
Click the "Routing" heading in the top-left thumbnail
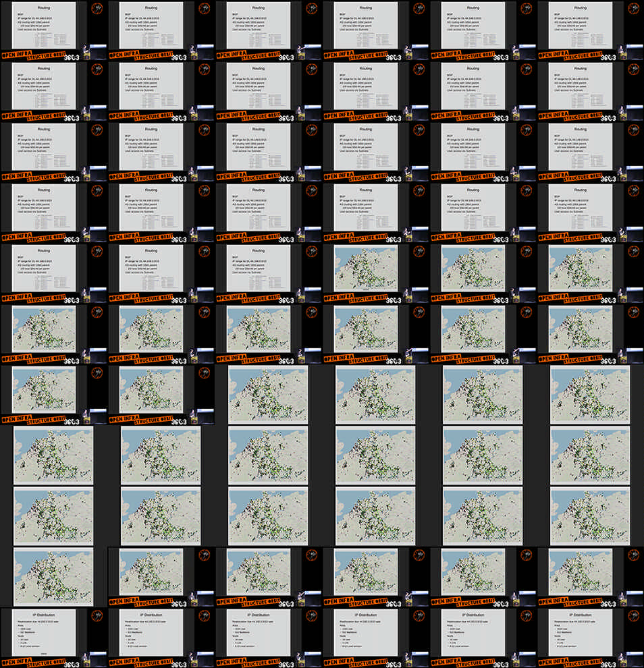[44, 7]
